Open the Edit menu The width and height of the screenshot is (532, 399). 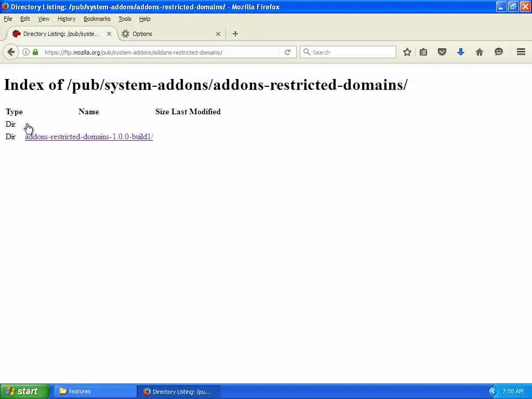25,19
